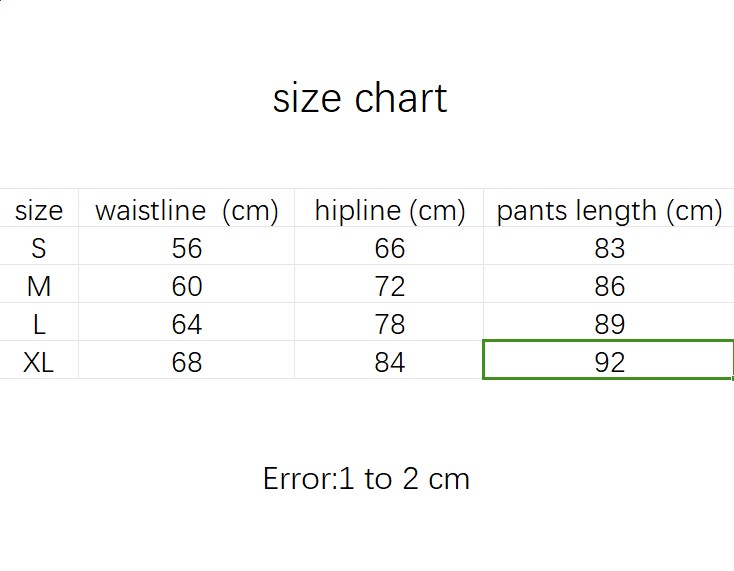The image size is (734, 571).
Task: Select the pants length cell showing 83
Action: [609, 248]
